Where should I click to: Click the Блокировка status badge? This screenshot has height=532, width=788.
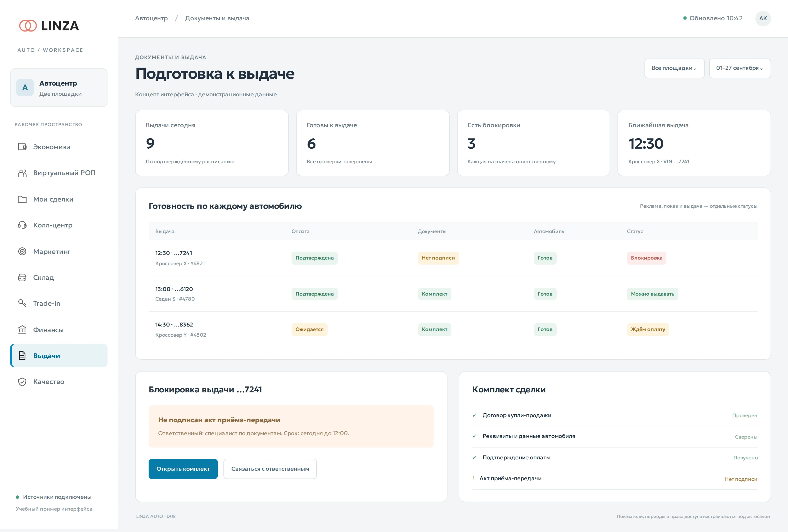point(646,258)
